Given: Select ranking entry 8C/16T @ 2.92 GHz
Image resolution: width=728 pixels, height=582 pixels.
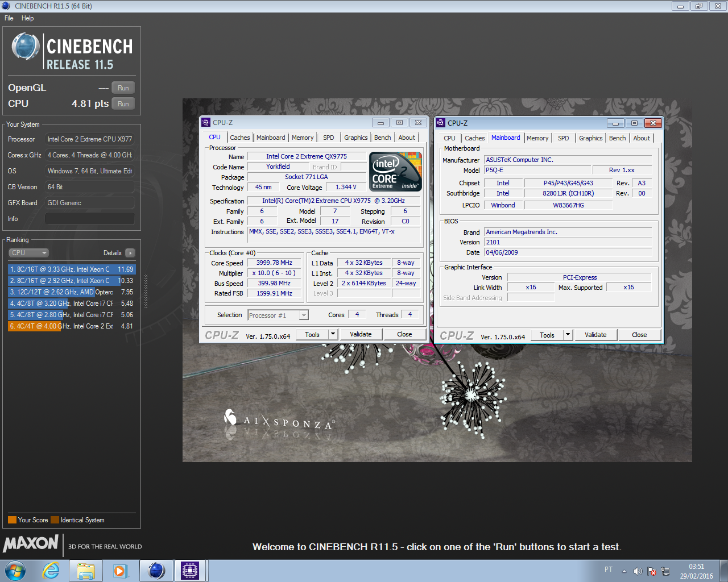Looking at the screenshot, I should pos(72,281).
